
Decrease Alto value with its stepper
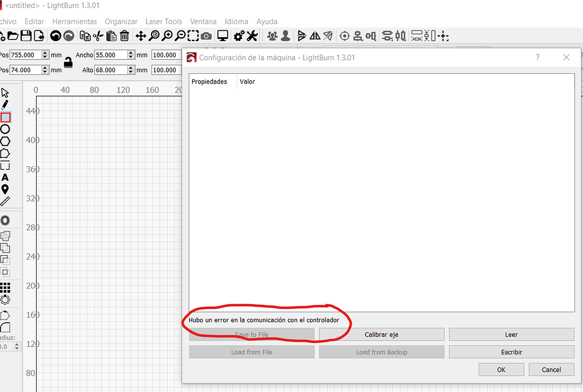(130, 72)
